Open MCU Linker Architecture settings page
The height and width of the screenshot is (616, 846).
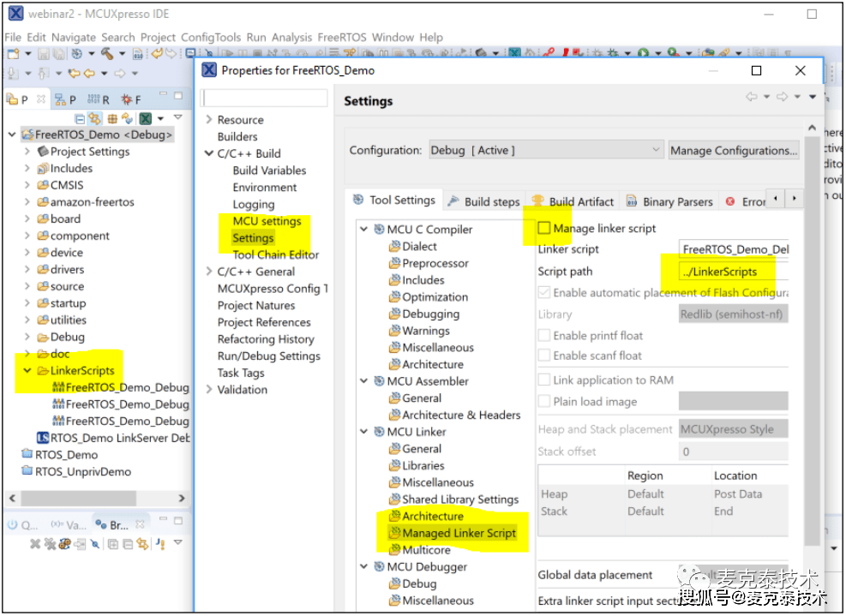(x=432, y=516)
